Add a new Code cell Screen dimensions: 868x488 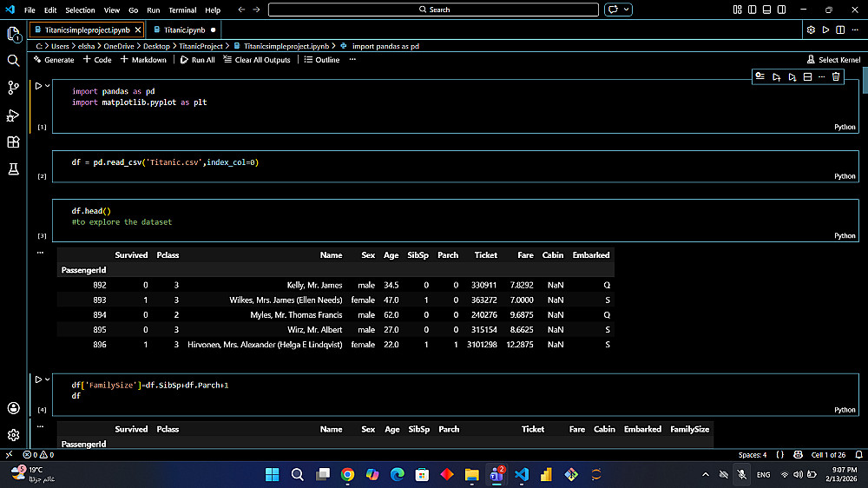(x=97, y=59)
